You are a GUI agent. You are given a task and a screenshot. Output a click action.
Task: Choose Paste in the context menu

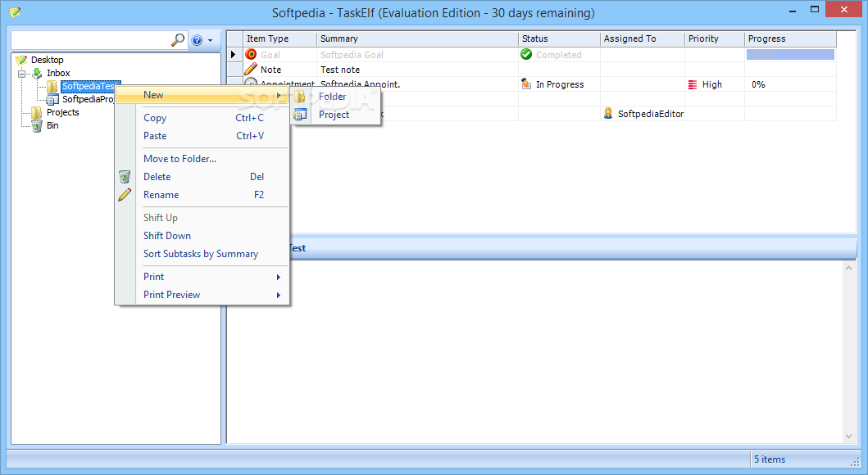[202, 136]
